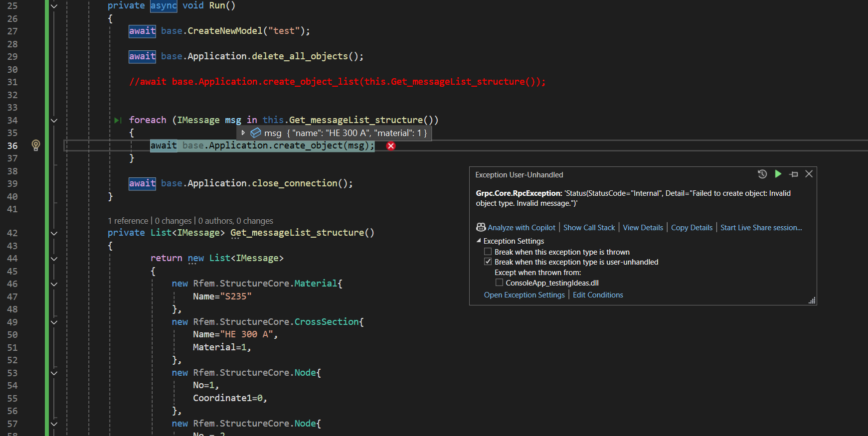
Task: Click '1 reference' CodeLens indicator
Action: pos(128,221)
